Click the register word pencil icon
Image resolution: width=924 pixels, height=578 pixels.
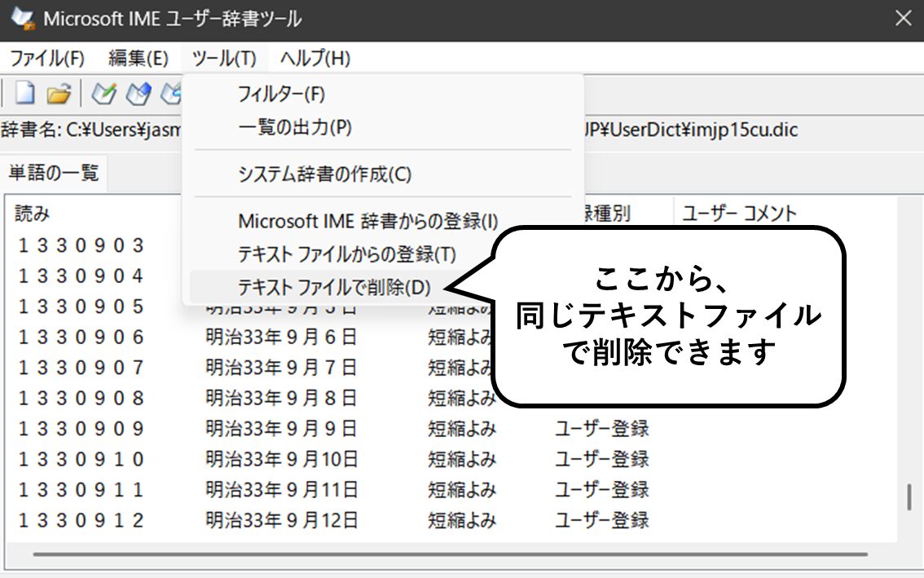click(103, 94)
